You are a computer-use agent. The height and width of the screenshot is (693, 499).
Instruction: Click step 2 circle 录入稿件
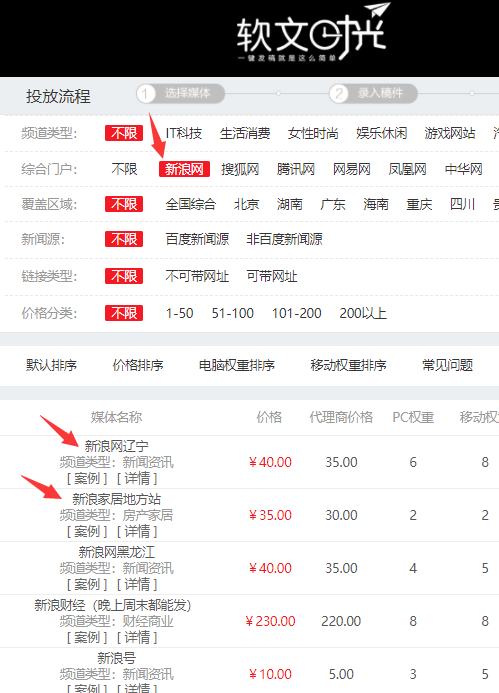[x=373, y=94]
